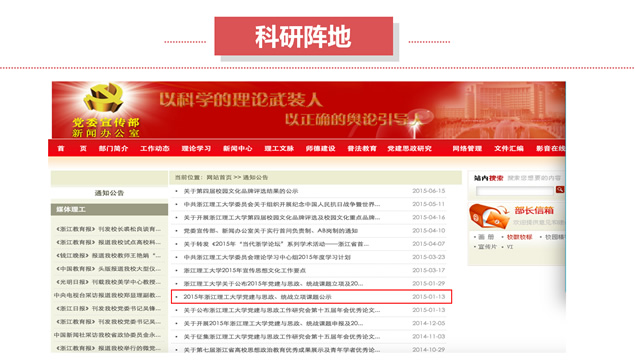Viewport: 635px width, 361px height.
Task: Open the 部门简介 menu item
Action: 113,149
